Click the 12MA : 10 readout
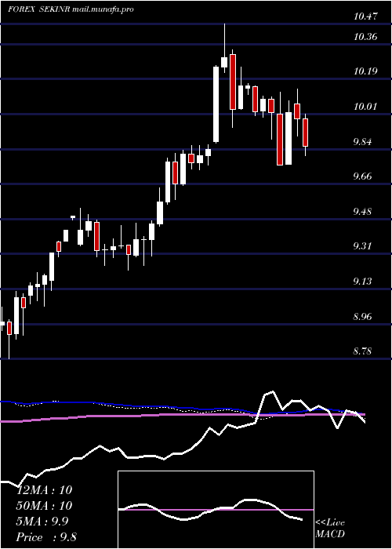 pyautogui.click(x=45, y=490)
